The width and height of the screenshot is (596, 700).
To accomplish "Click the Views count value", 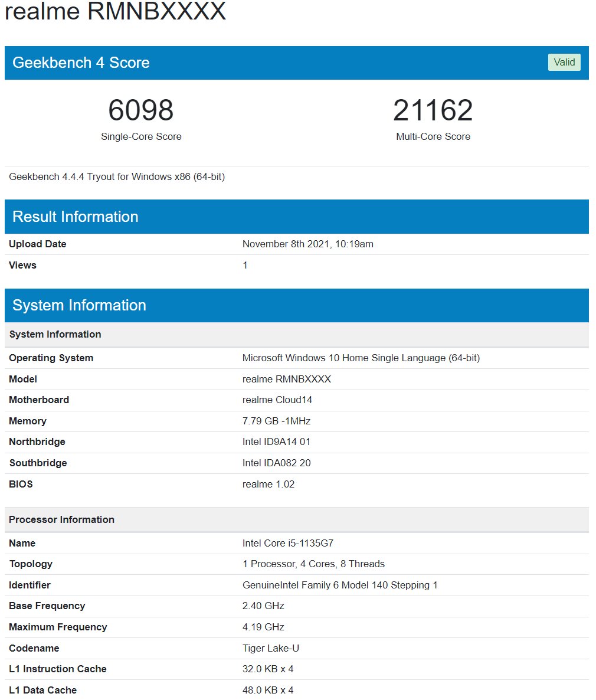I will click(245, 266).
